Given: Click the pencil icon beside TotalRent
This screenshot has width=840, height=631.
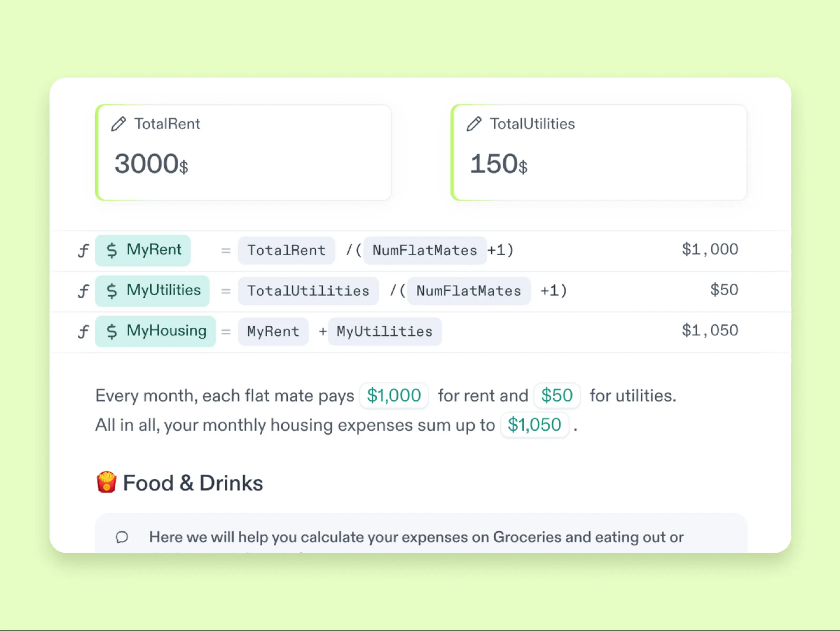Looking at the screenshot, I should (119, 124).
